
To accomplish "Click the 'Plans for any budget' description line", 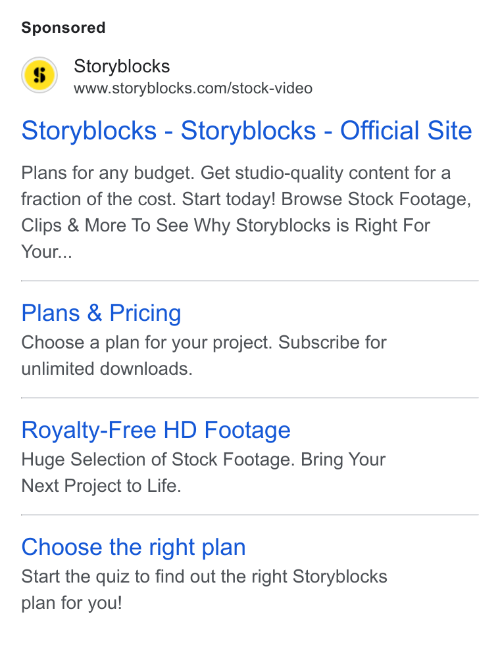I will 236,173.
